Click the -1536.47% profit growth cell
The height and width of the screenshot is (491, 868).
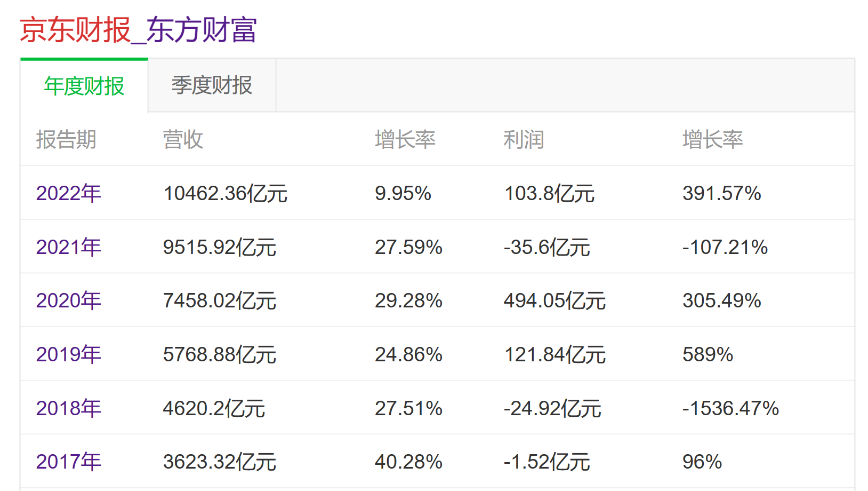(x=731, y=408)
